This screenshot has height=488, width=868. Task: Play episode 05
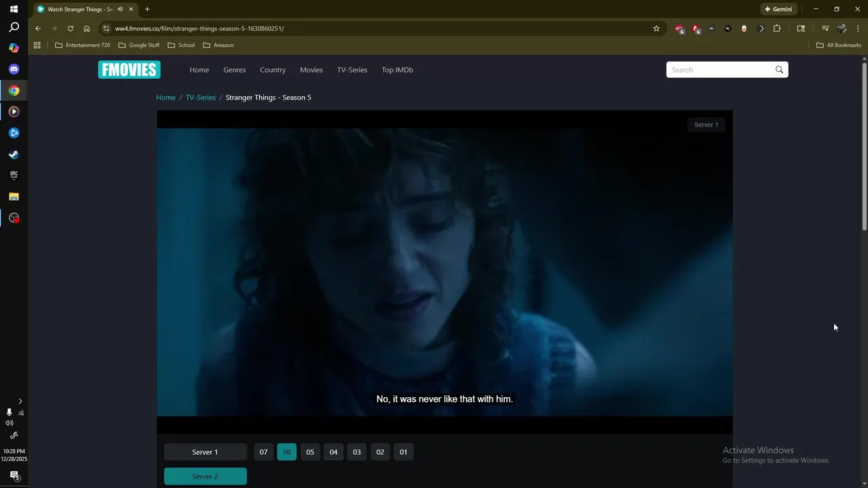tap(310, 452)
